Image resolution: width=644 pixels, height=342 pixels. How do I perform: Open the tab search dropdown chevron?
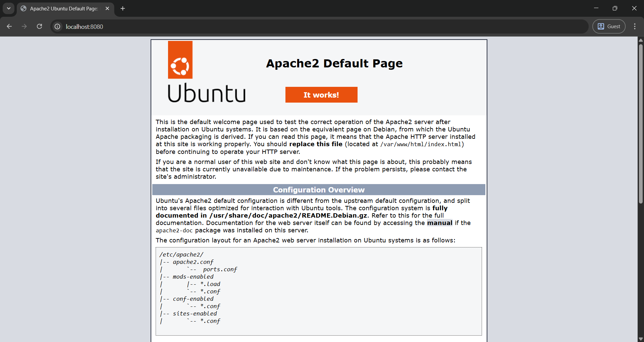[x=8, y=8]
